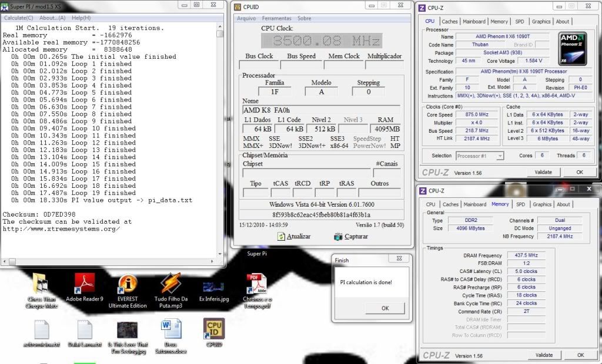Switch to Mainboard tab in upper CPU-Z
This screenshot has height=364, width=602.
pos(474,22)
